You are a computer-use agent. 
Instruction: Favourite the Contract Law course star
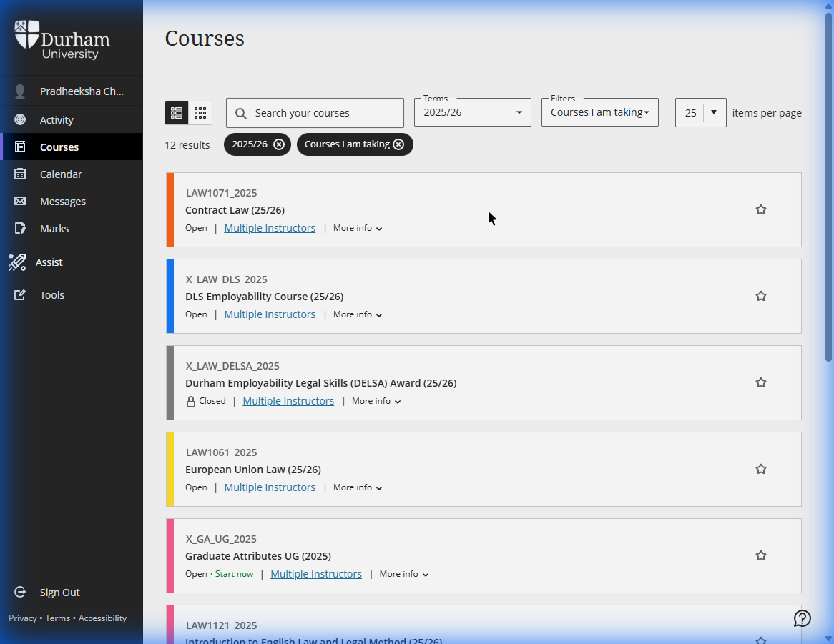click(761, 209)
